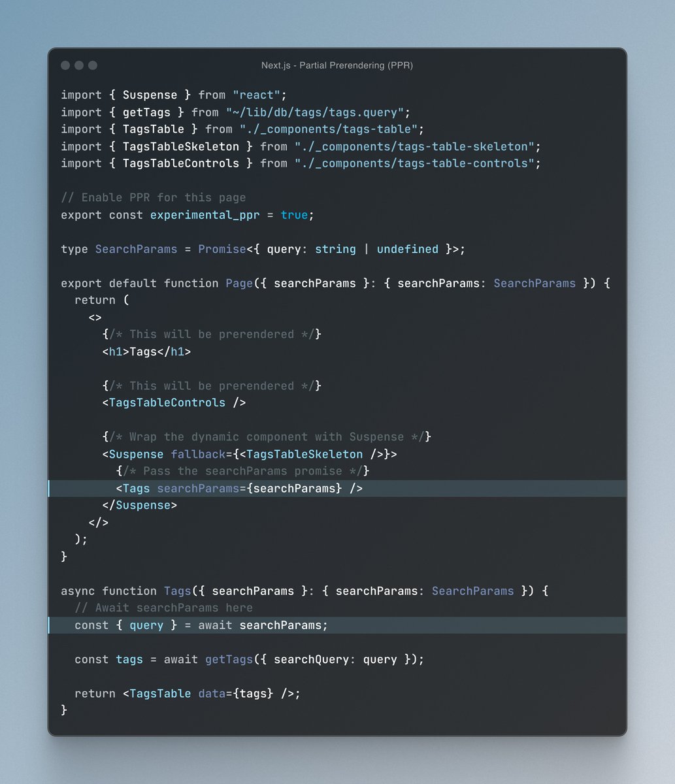Click highlighted line "const { query } = await searchParams;"
The width and height of the screenshot is (675, 784).
coord(337,625)
